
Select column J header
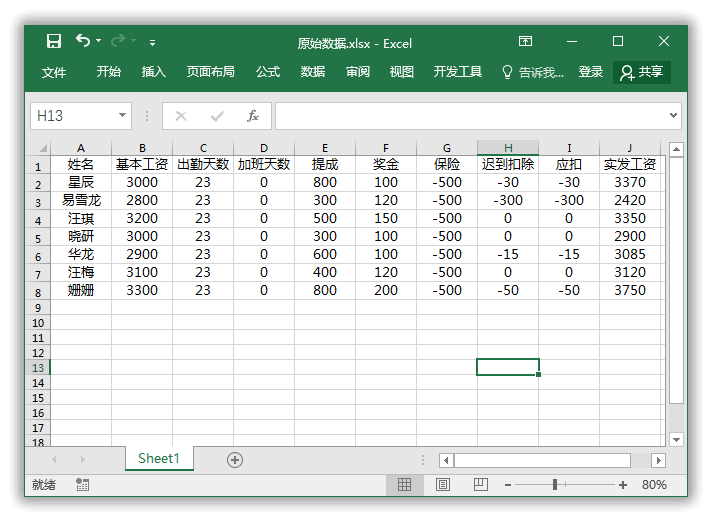630,148
